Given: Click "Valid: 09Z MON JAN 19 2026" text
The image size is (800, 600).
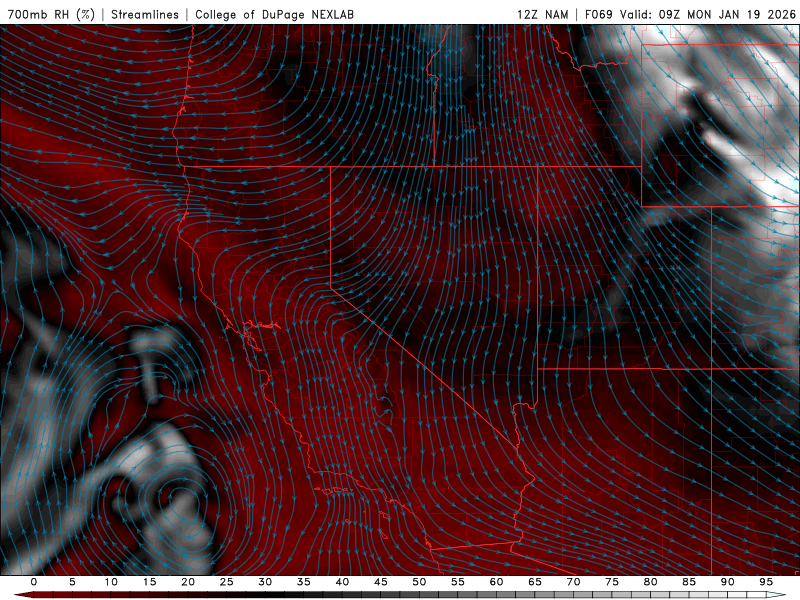Looking at the screenshot, I should click(x=708, y=14).
